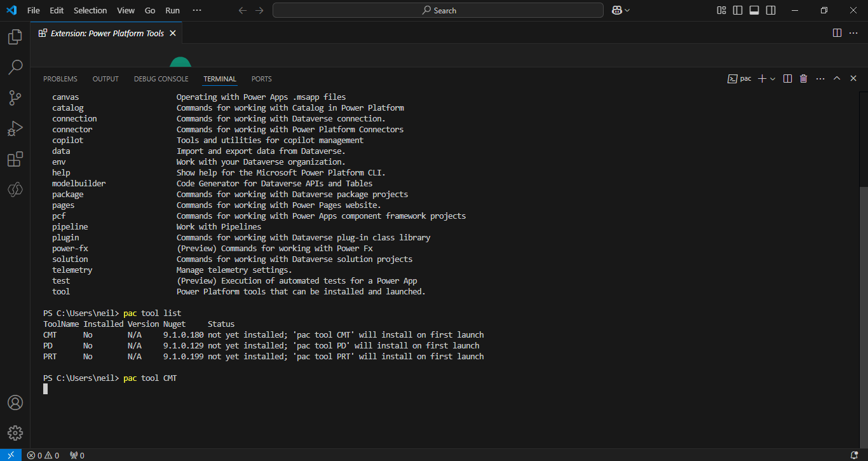Toggle the bottom panel layout button
The height and width of the screenshot is (461, 868).
coord(754,10)
